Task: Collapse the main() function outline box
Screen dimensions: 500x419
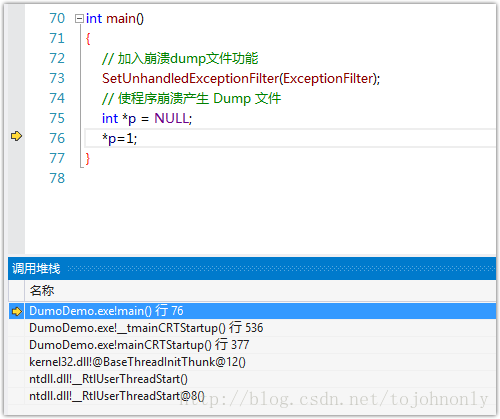Action: pyautogui.click(x=79, y=18)
